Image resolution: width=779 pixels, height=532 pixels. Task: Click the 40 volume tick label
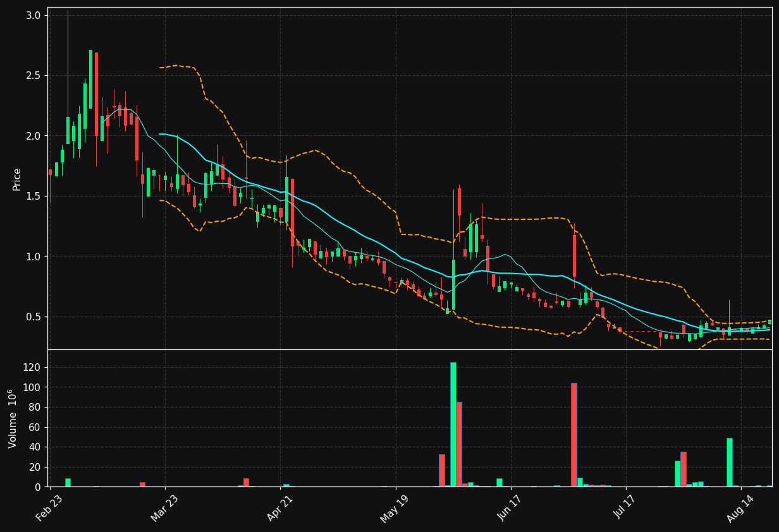(x=35, y=447)
